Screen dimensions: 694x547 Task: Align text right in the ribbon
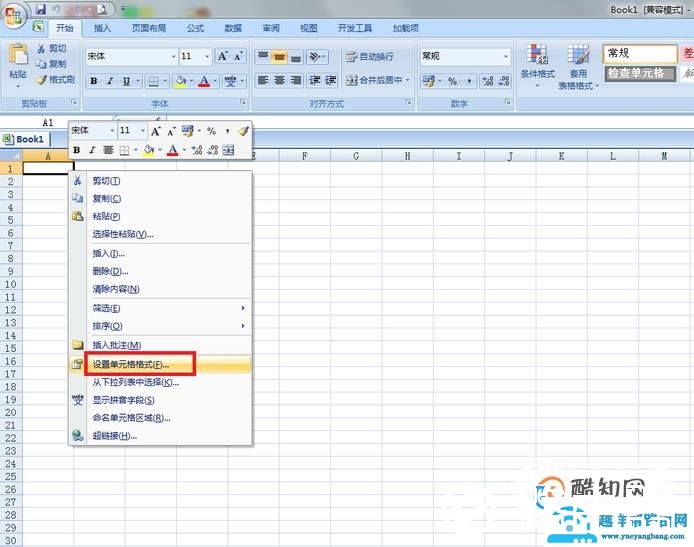coord(296,80)
